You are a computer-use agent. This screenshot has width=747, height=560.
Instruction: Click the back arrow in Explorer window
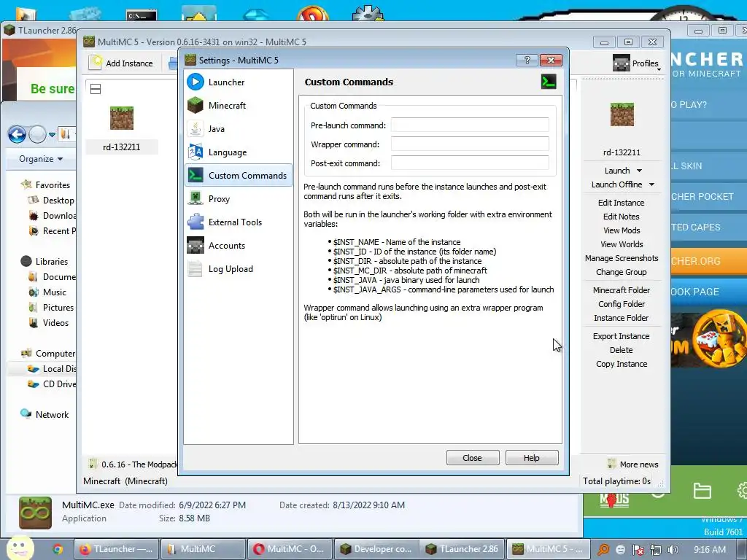pyautogui.click(x=17, y=135)
